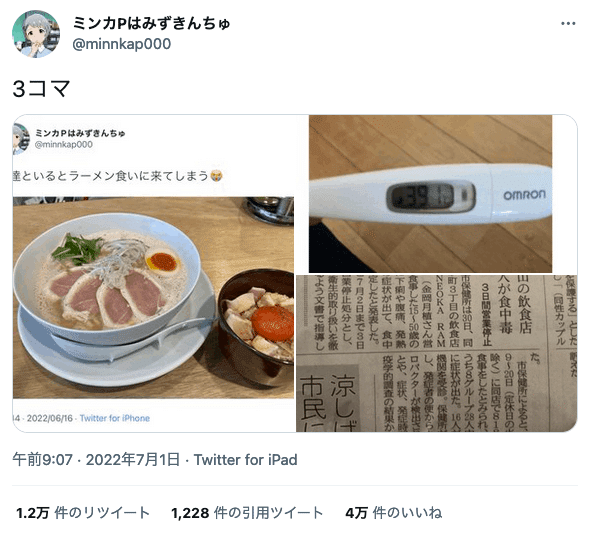Click the rice bowl with egg yolk
This screenshot has height=537, width=591.
[x=256, y=326]
